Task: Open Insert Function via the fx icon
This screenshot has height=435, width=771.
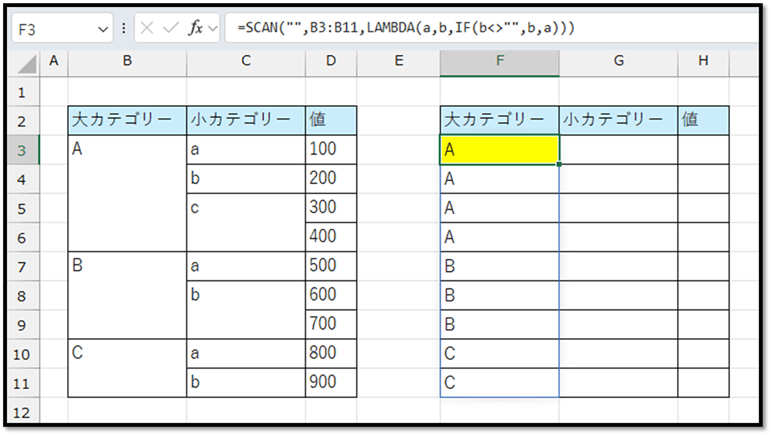Action: coord(197,28)
